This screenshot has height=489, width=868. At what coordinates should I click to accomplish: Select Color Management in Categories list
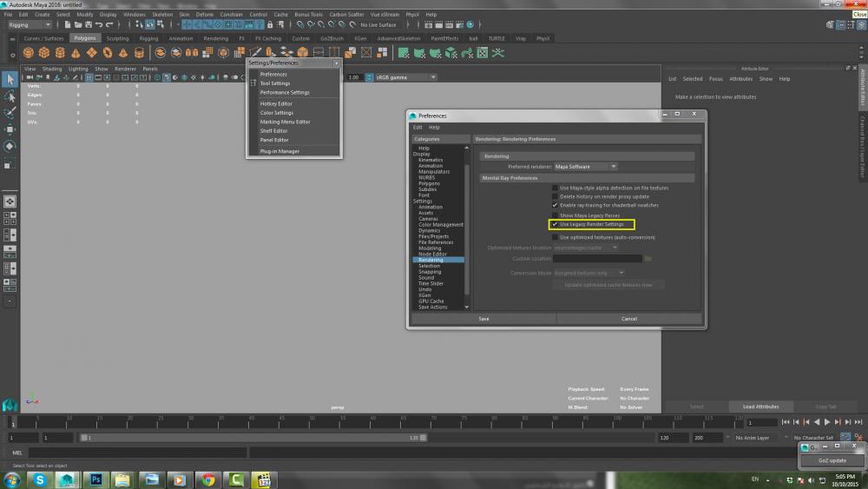[x=440, y=225]
